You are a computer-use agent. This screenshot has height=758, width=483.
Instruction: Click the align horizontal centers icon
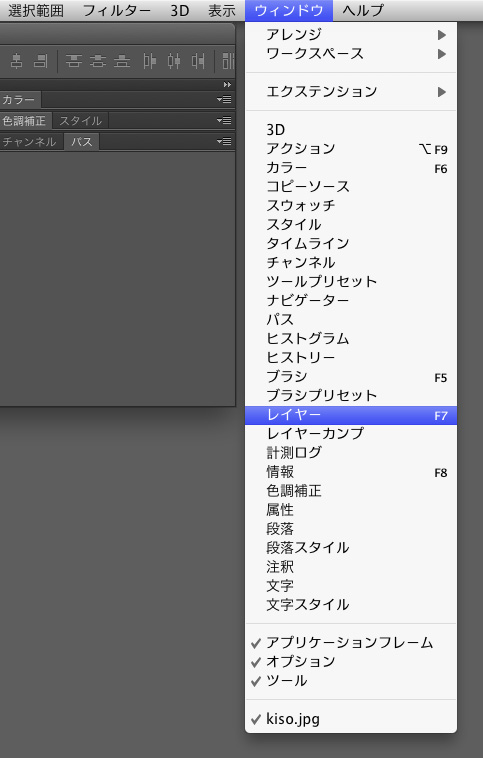tap(16, 61)
